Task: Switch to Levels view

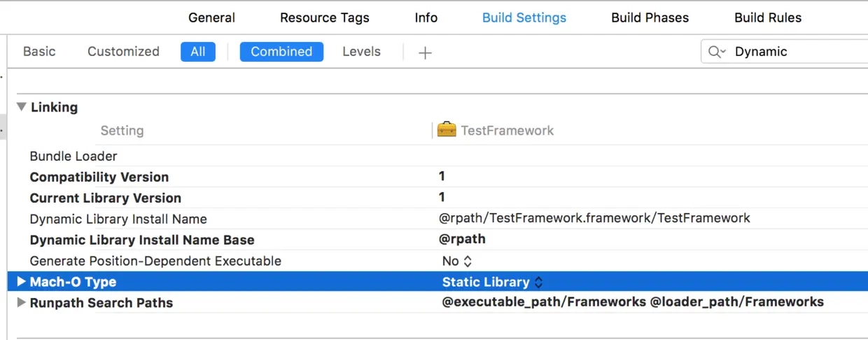Action: click(x=361, y=52)
